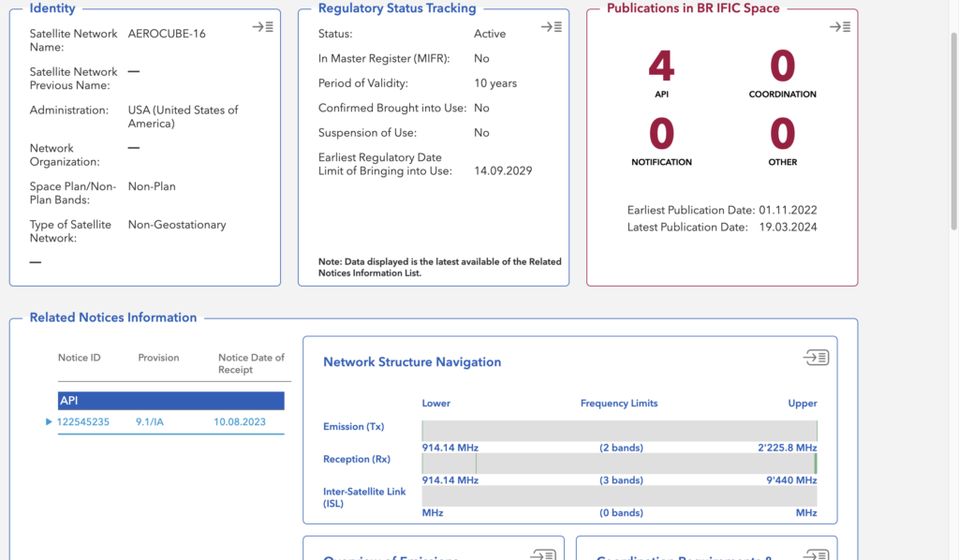Click the Reception (Rx) frequency bar

pos(620,464)
